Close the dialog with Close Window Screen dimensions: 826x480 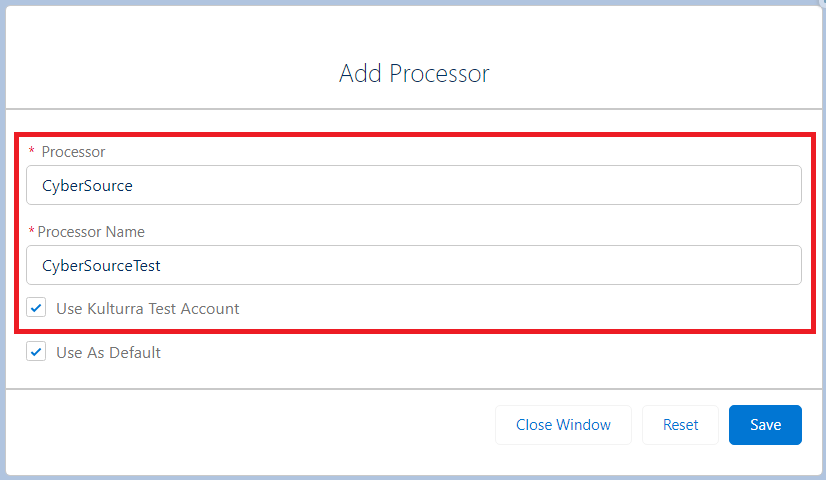tap(563, 425)
